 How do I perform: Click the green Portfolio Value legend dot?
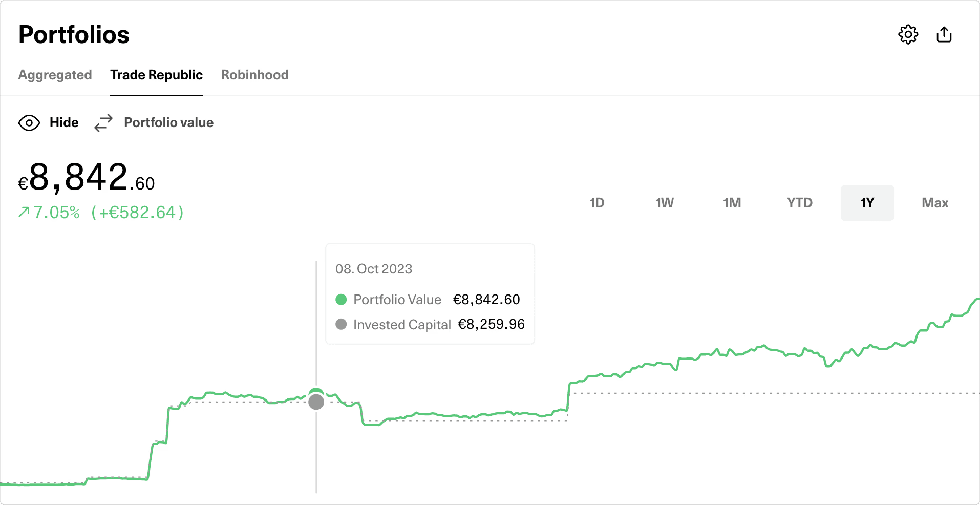pyautogui.click(x=341, y=300)
